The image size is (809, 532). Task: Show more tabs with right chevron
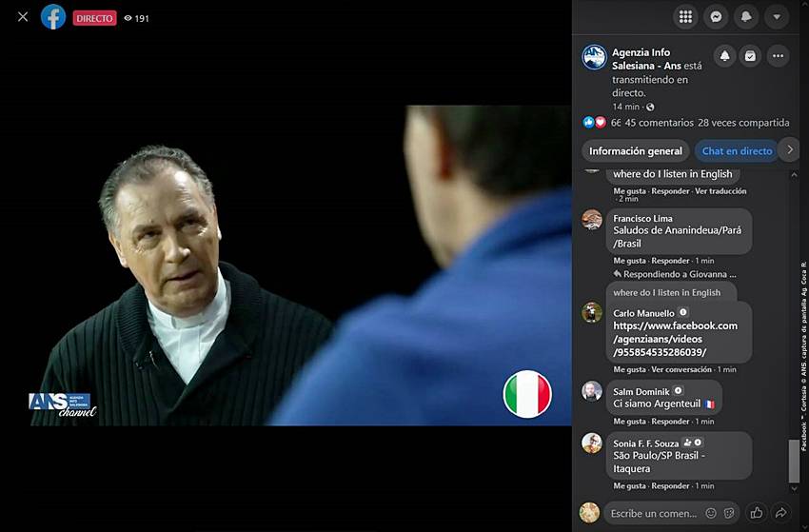789,149
